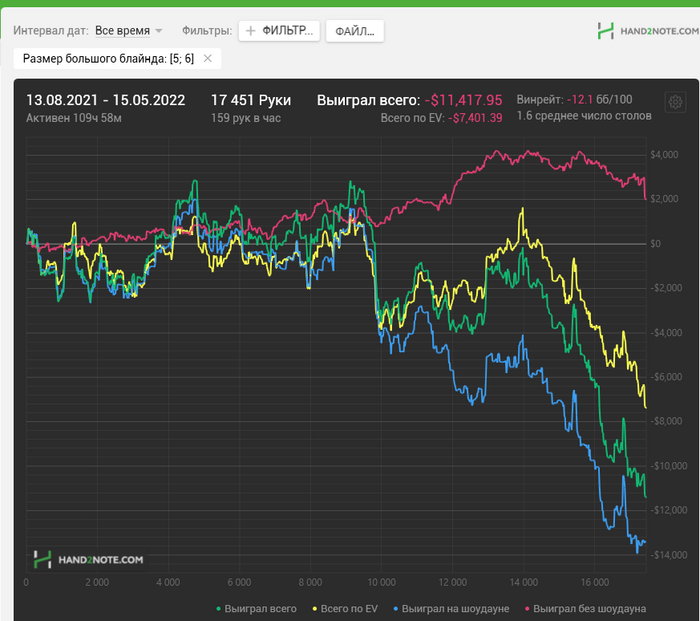The height and width of the screenshot is (621, 700).
Task: Click Hand2Note watermark logo in chart
Action: pos(88,559)
